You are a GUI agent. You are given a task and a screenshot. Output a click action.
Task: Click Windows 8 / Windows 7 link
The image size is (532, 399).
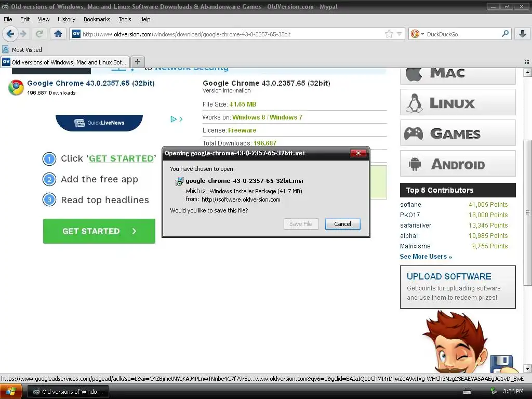[268, 117]
